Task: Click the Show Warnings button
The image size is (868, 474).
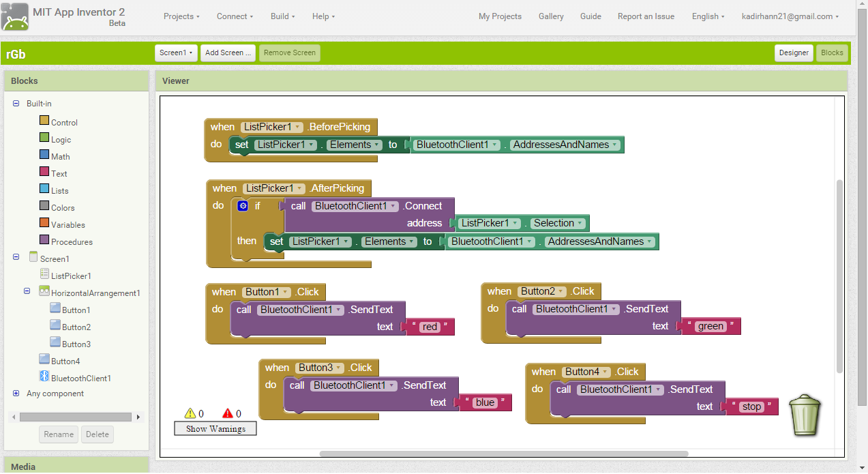Action: tap(215, 428)
